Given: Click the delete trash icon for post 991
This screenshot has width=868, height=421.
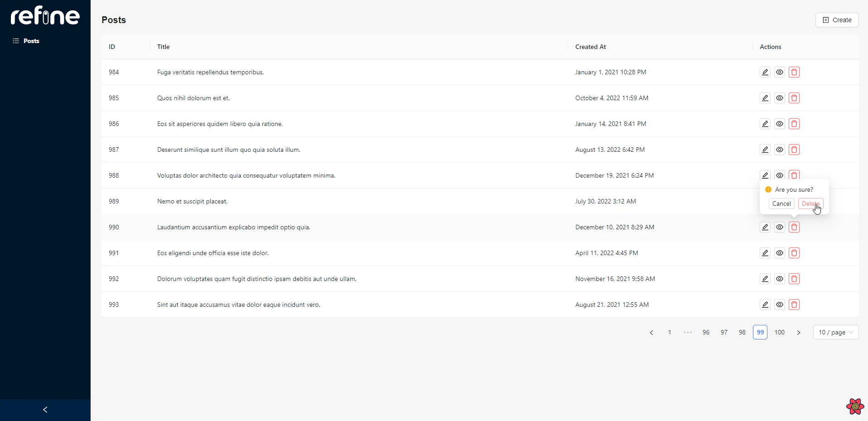Looking at the screenshot, I should 794,253.
